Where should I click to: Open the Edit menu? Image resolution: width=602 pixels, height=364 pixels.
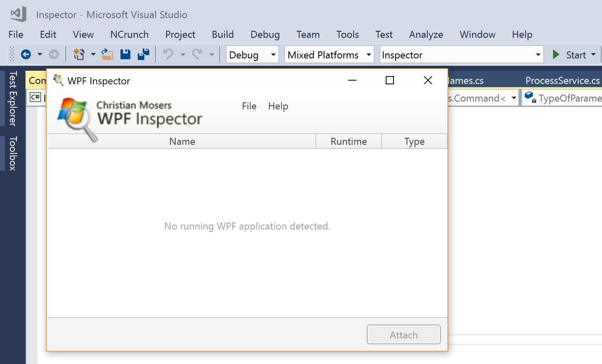[x=48, y=35]
